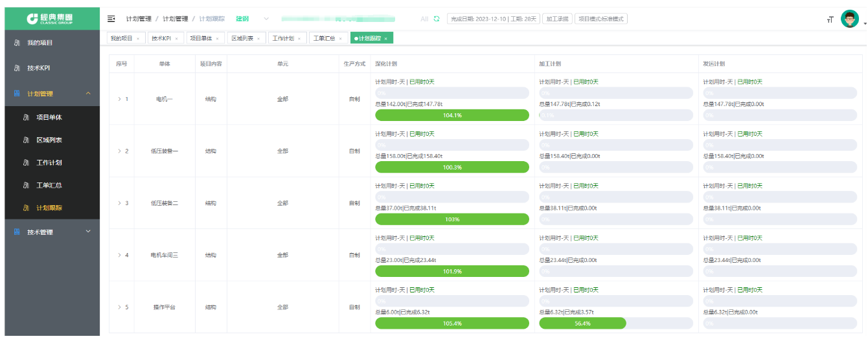Click the 项目模式:标准模式 tag
The height and width of the screenshot is (341, 868).
click(600, 19)
